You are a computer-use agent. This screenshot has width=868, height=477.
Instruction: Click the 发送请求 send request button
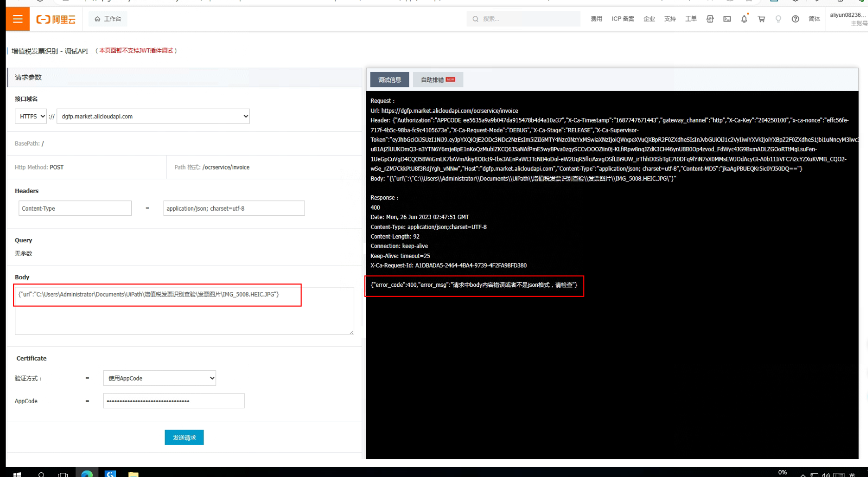click(184, 438)
